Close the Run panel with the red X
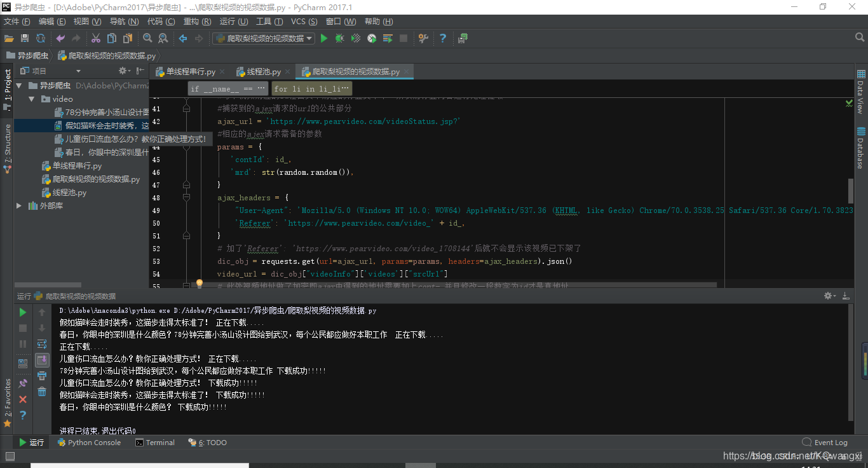Viewport: 868px width, 468px height. [23, 399]
